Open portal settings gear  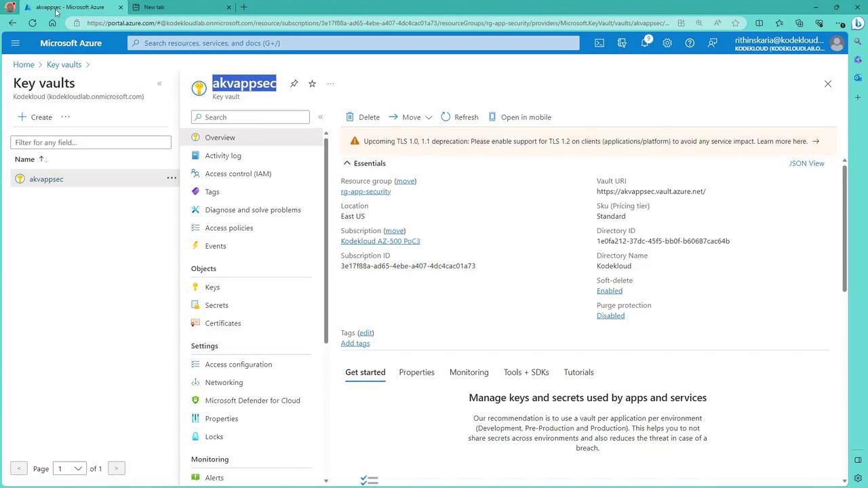click(x=667, y=43)
